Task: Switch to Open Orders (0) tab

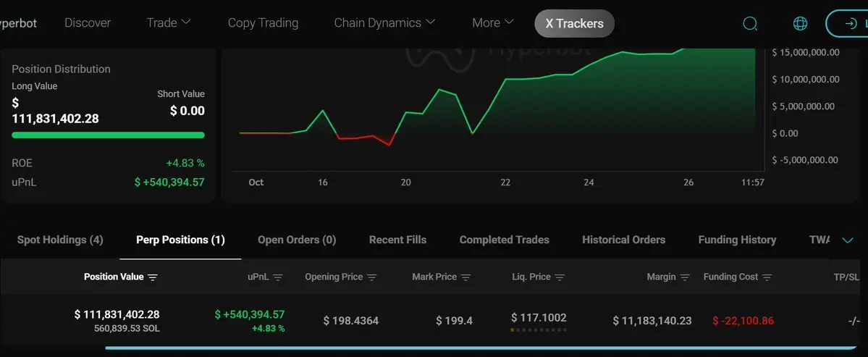Action: [297, 240]
